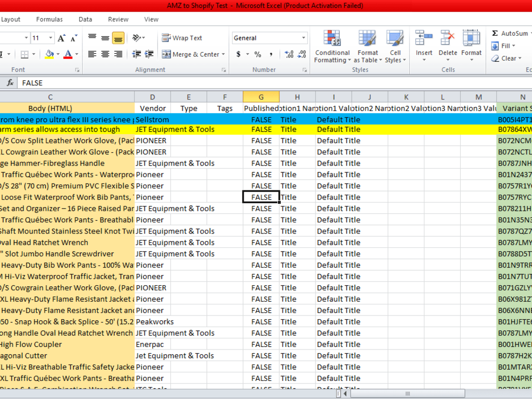Select Middle Align icon
532x399 pixels.
[x=105, y=38]
